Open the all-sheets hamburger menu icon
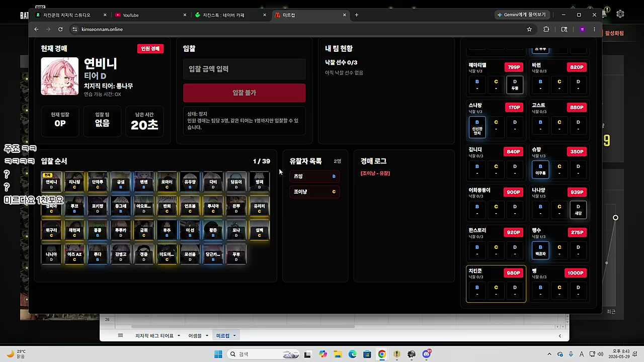Image resolution: width=644 pixels, height=362 pixels. point(120,335)
